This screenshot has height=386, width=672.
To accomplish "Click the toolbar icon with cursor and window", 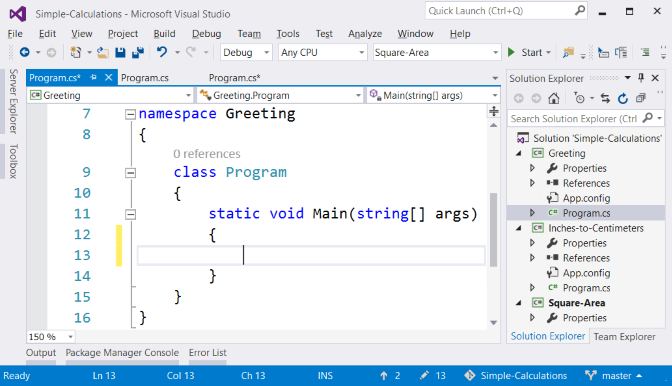I will coord(603,53).
